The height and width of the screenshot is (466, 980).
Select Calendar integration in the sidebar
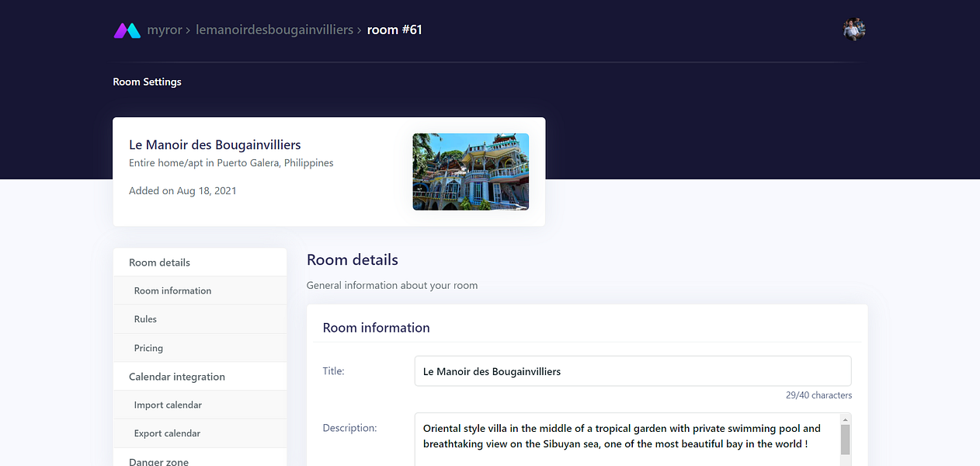point(200,377)
